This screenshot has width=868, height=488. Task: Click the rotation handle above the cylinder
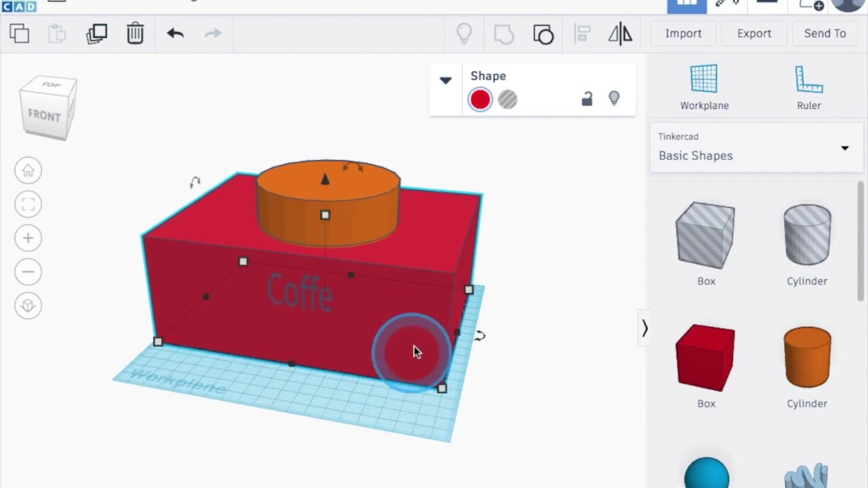(353, 166)
